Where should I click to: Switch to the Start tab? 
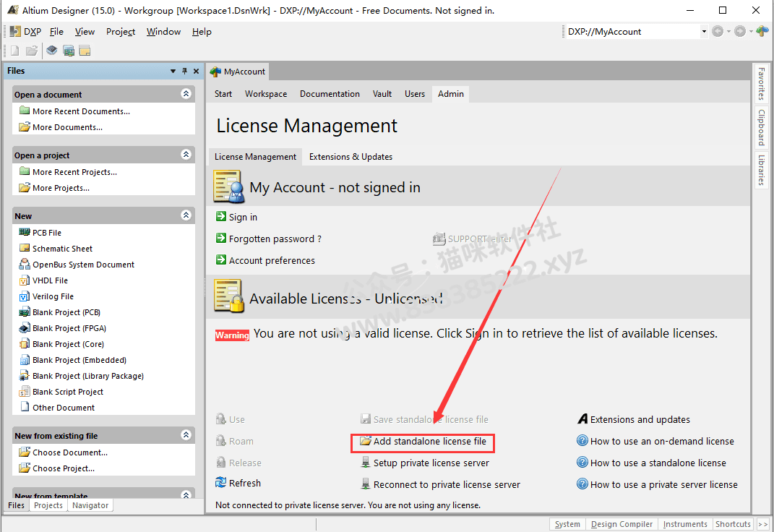coord(223,94)
